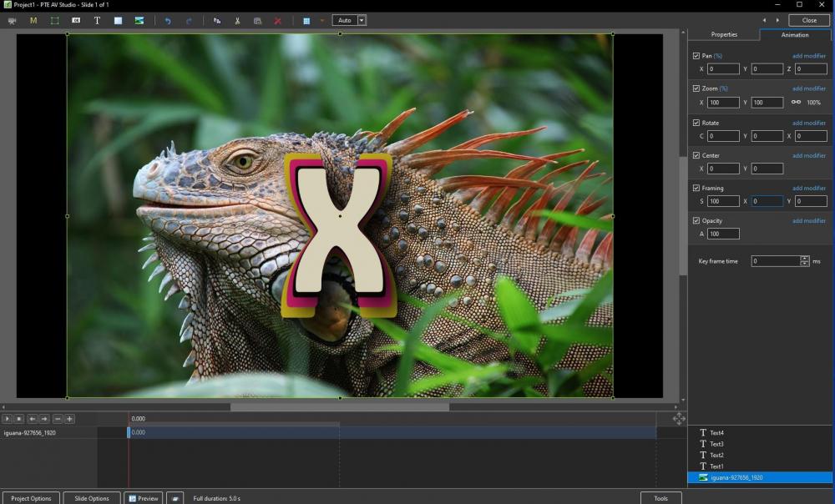Disable the Rotate checkbox

(696, 123)
